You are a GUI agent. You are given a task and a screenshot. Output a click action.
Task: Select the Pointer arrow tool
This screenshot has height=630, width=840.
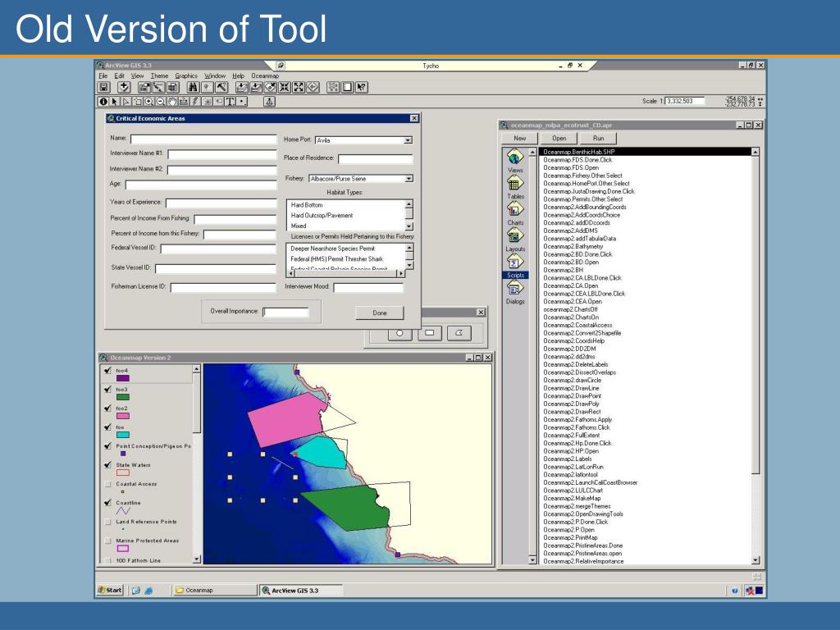(x=115, y=101)
